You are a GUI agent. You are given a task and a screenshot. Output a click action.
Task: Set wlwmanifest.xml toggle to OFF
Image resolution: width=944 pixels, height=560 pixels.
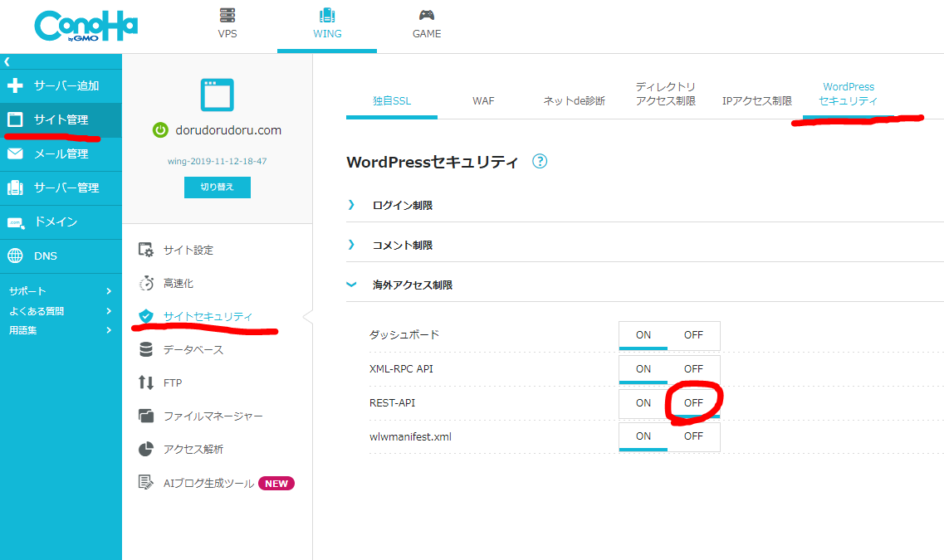click(x=693, y=436)
